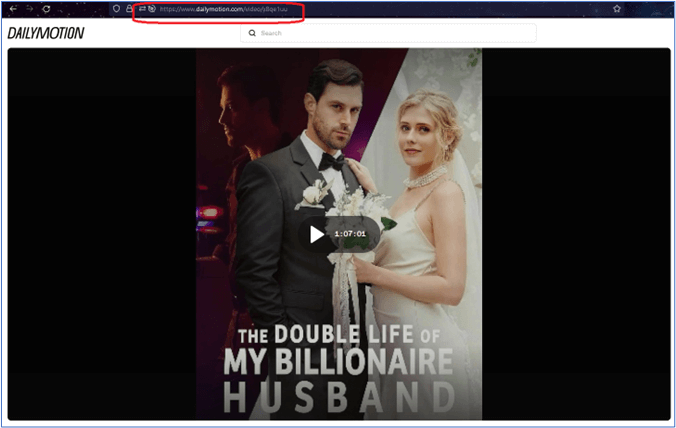Open the tracking protection shield icon
The height and width of the screenshot is (428, 676).
click(x=116, y=9)
